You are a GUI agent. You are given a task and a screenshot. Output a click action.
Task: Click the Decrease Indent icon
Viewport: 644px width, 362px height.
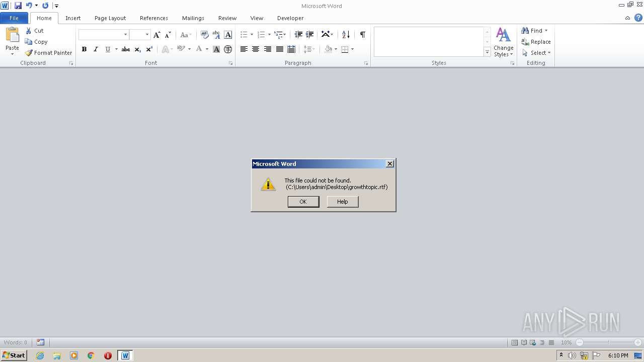tap(298, 35)
